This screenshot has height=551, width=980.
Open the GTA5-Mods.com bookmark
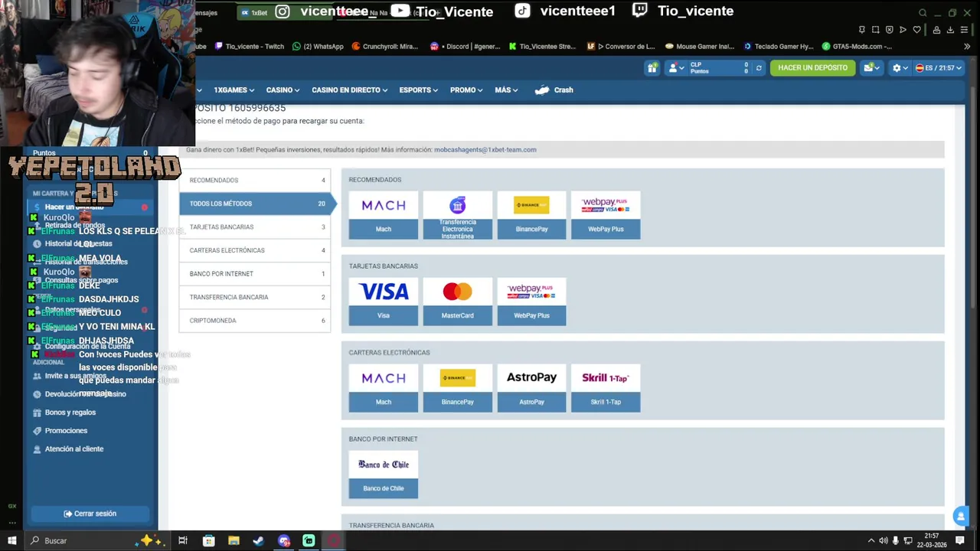(x=857, y=47)
